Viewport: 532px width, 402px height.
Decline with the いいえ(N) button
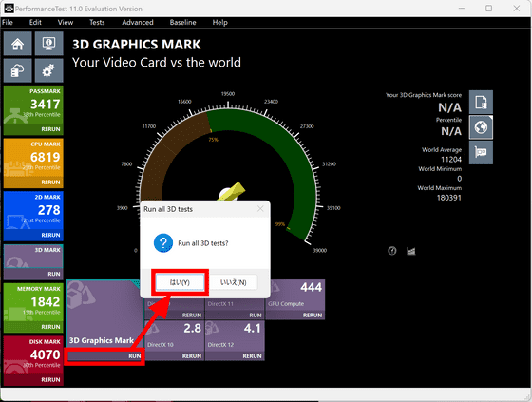233,282
